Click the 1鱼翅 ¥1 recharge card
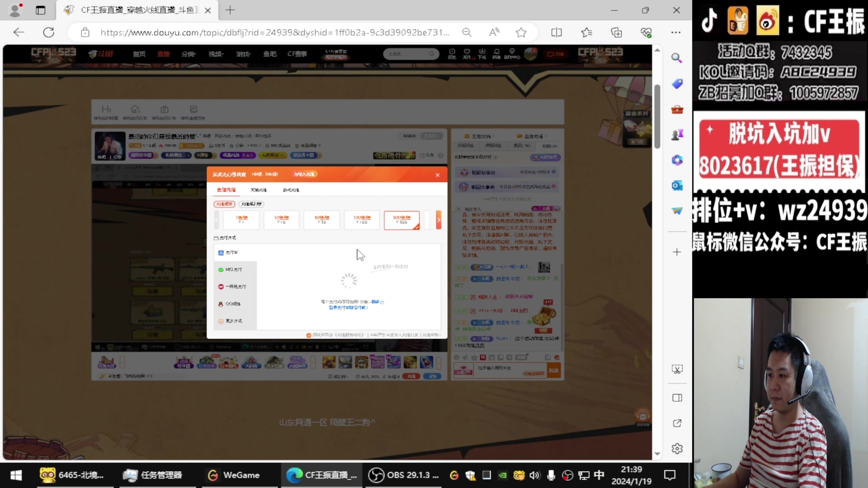 tap(241, 220)
